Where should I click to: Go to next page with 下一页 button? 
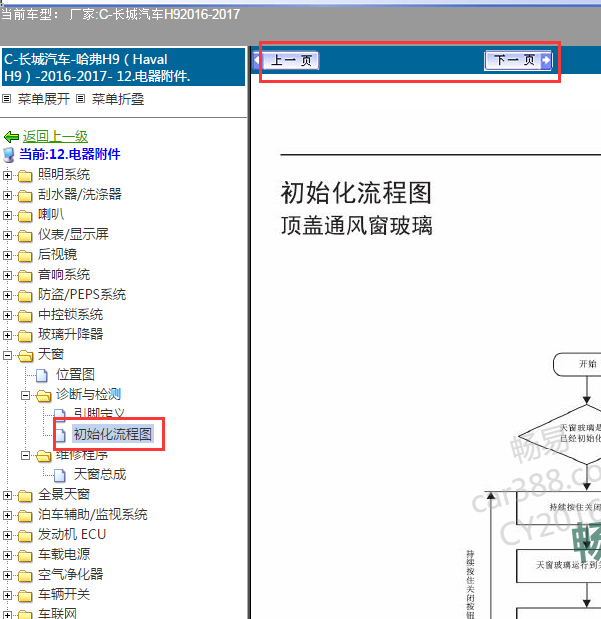(518, 60)
